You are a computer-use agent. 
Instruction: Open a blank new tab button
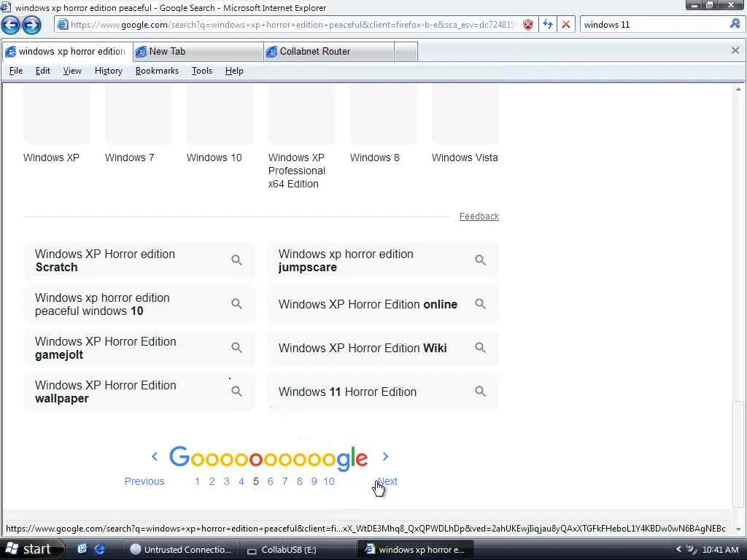click(x=406, y=52)
